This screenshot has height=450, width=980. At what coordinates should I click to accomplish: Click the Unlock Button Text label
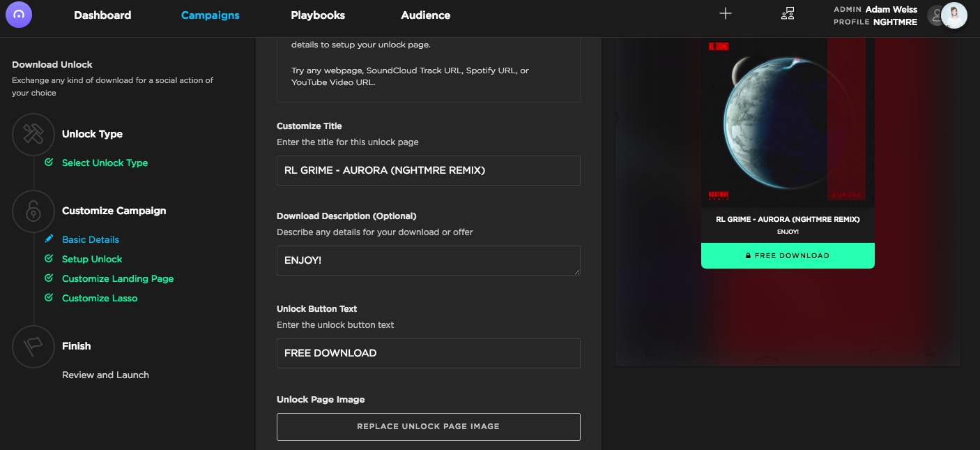[x=316, y=308]
